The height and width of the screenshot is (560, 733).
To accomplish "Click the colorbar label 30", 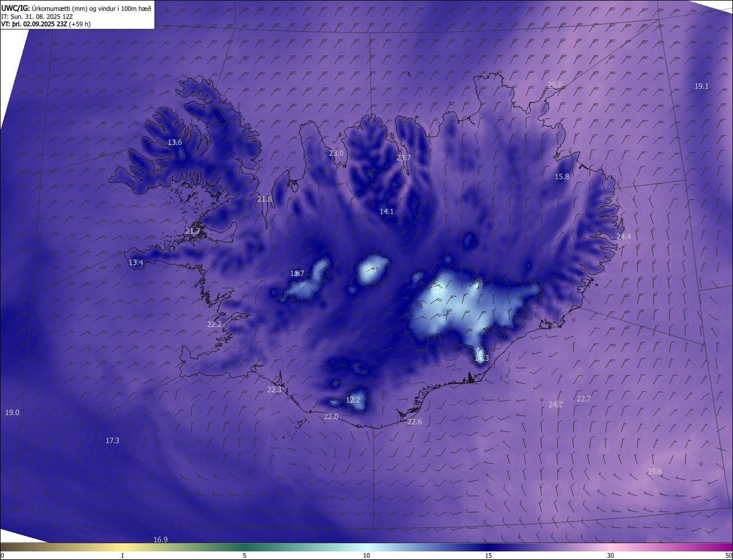I will pos(610,556).
